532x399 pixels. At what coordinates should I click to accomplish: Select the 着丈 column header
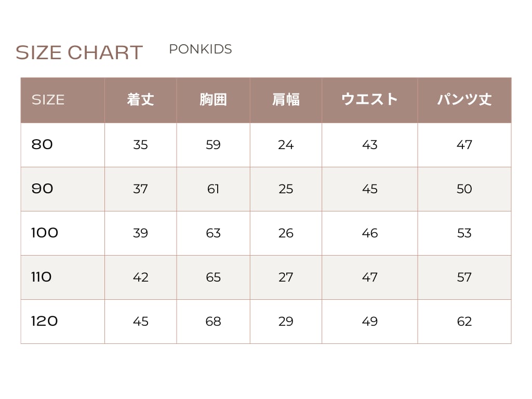(x=140, y=100)
